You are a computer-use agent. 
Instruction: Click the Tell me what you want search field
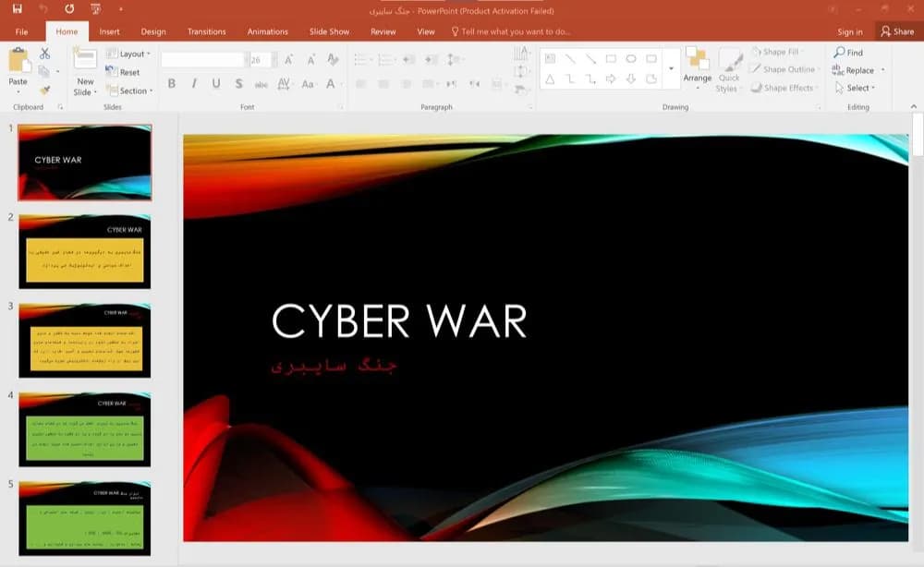tap(510, 31)
